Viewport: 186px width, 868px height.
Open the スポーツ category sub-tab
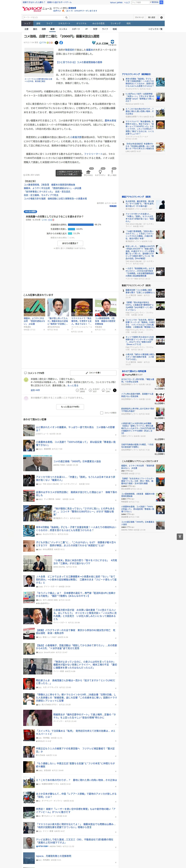76,29
